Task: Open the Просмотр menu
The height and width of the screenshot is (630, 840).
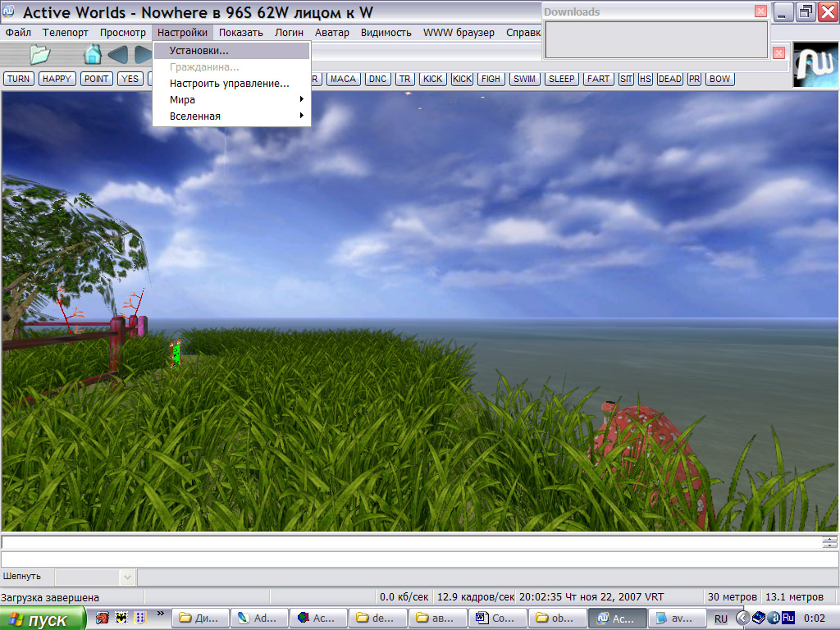Action: [123, 33]
